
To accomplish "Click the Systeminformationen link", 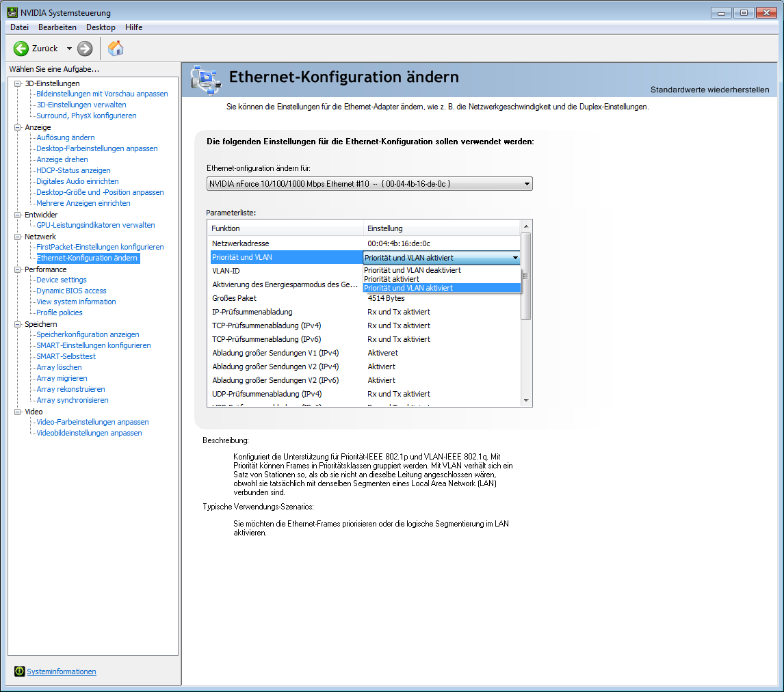I will click(x=62, y=671).
